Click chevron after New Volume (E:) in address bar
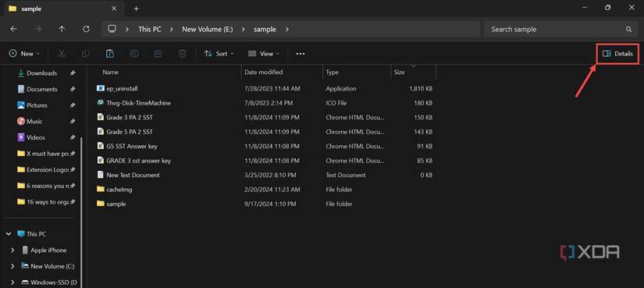The height and width of the screenshot is (288, 644). [243, 29]
